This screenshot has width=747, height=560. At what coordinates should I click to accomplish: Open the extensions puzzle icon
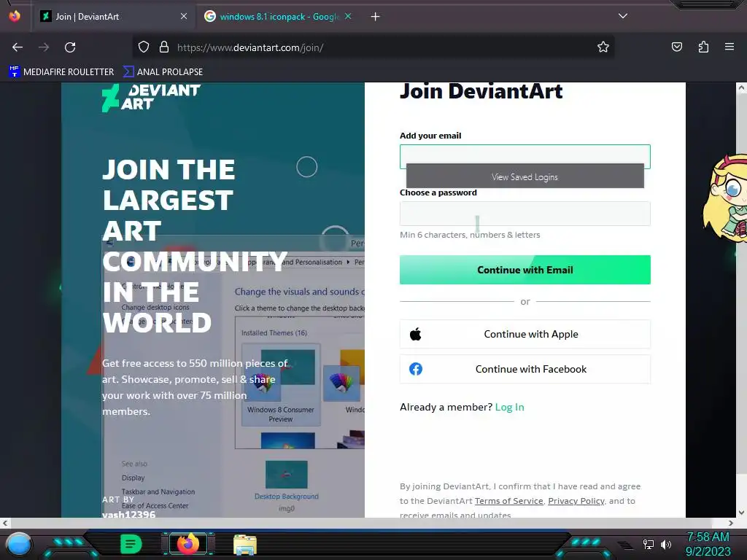pyautogui.click(x=703, y=47)
